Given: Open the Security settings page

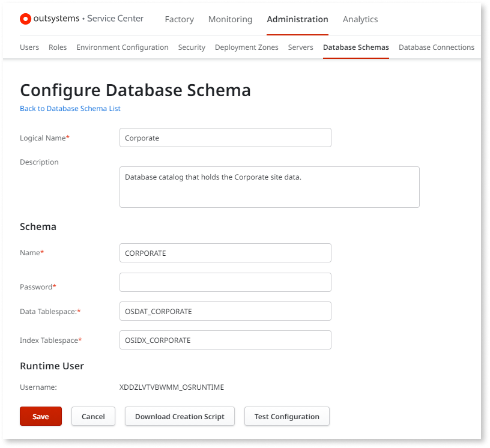Looking at the screenshot, I should [192, 47].
